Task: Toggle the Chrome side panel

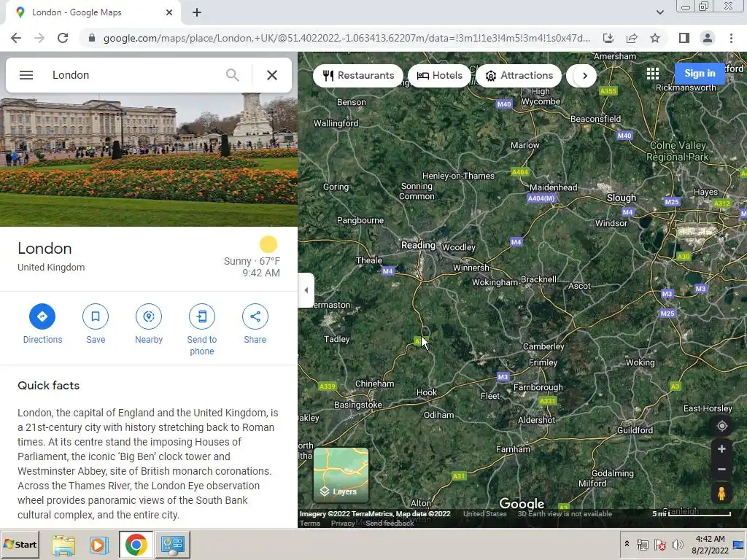Action: pos(684,38)
